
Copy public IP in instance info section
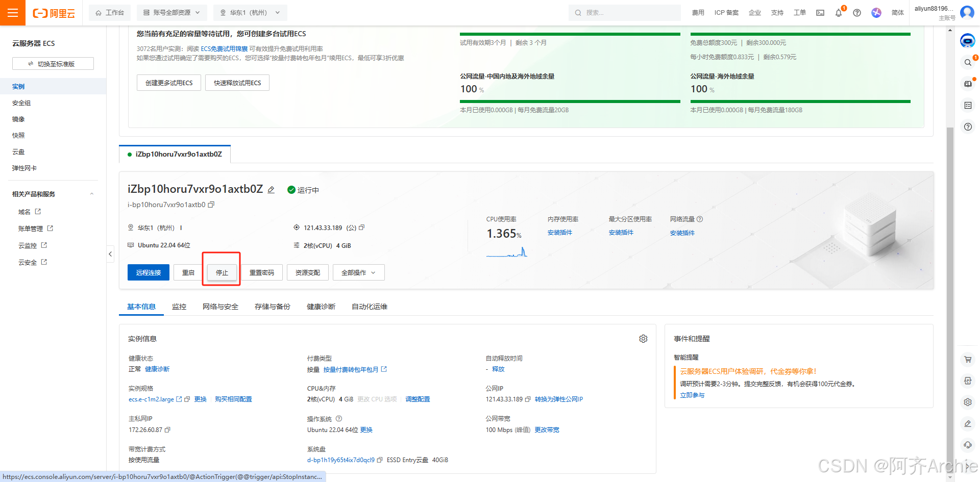tap(528, 399)
